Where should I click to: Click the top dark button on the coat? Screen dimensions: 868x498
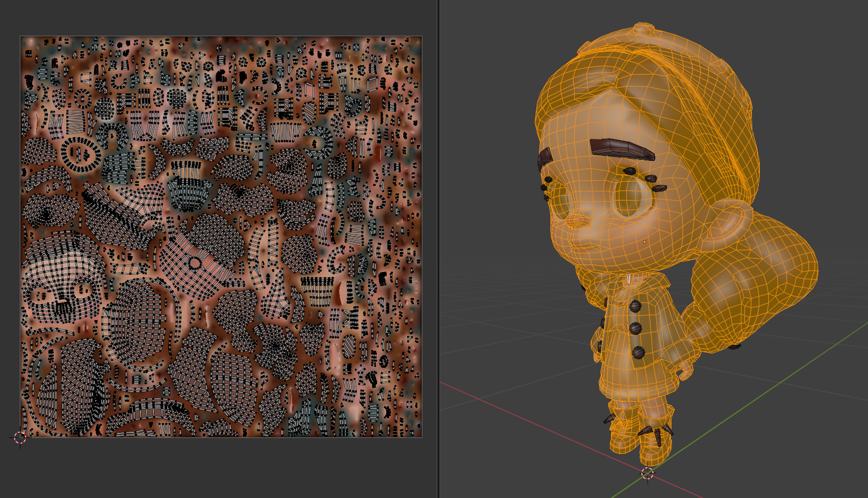click(x=635, y=307)
